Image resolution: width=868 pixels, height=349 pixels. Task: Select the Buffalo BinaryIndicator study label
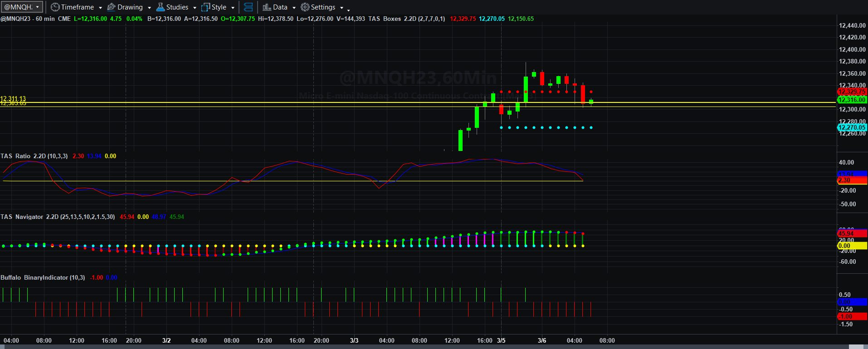tap(43, 277)
